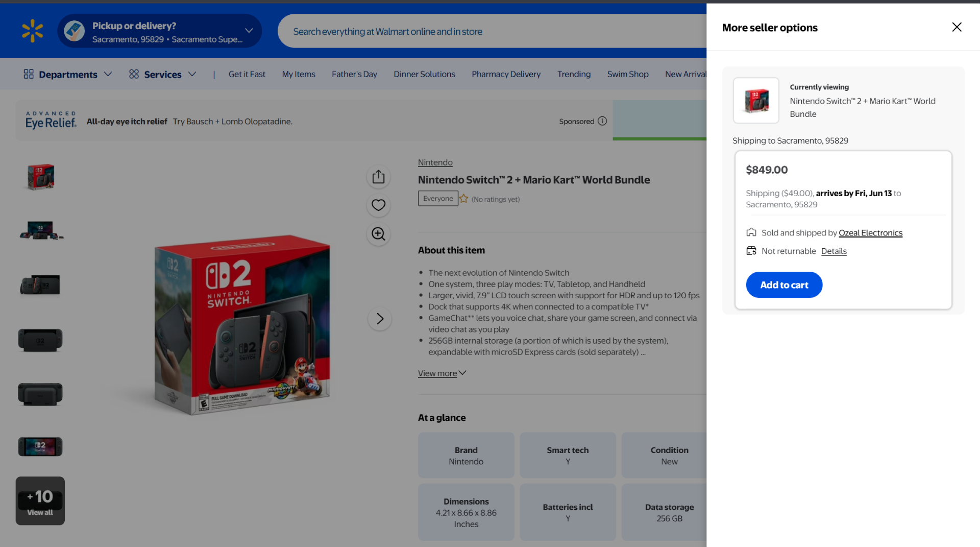Open the Get it Fast link
The width and height of the screenshot is (980, 547).
[247, 74]
